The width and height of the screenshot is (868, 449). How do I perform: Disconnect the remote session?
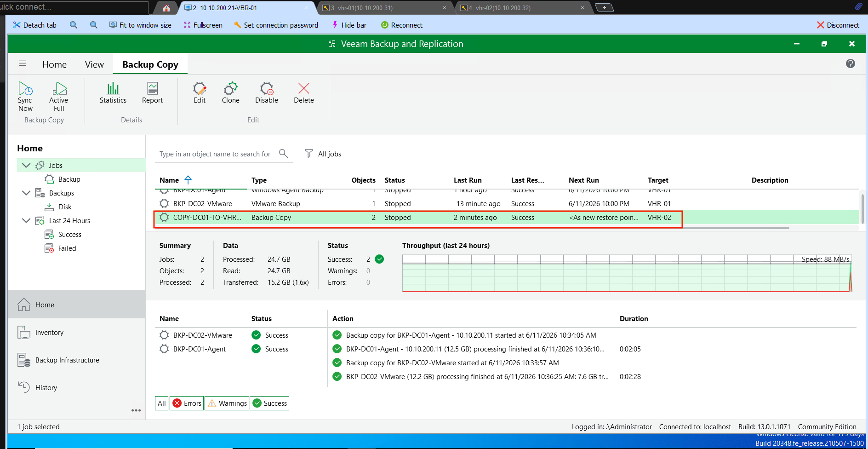(838, 25)
